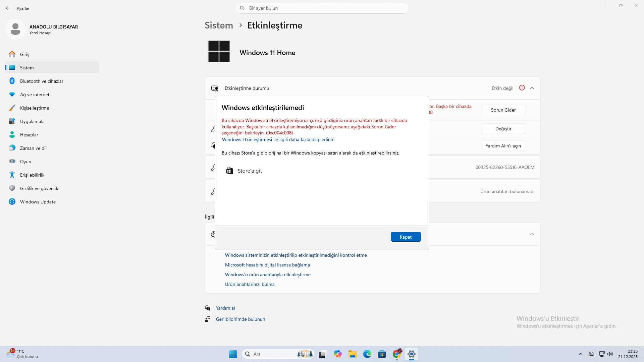Viewport: 644px width, 362px height.
Task: Click the Etkinleştirme durumu certificate icon
Action: tap(215, 88)
